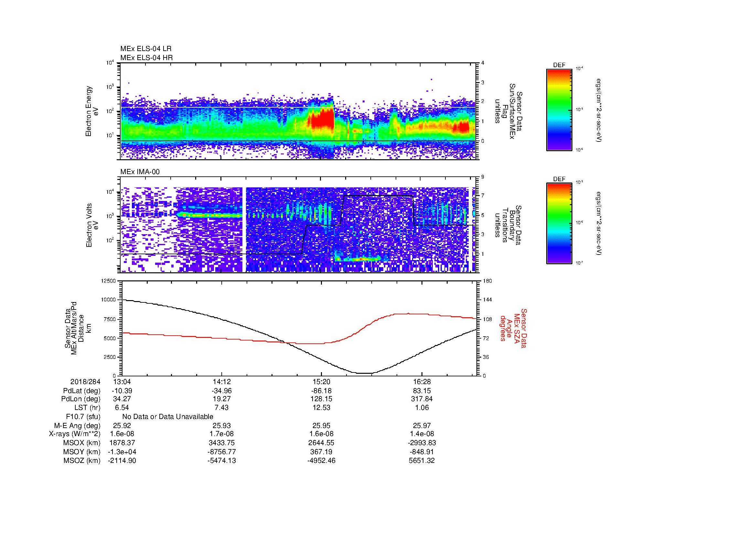Click the 'MEx Alt/Mars/Pd Distance km' axis label

[x=78, y=328]
